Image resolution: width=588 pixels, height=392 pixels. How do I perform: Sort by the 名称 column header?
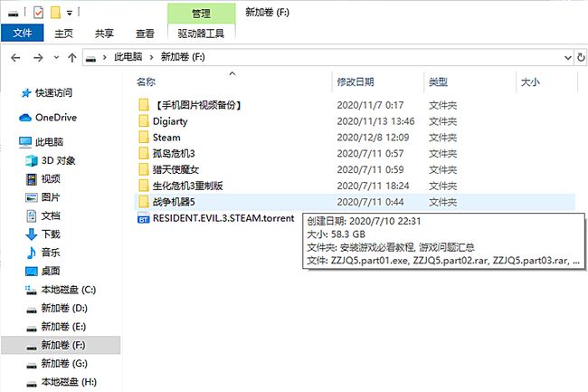[146, 81]
